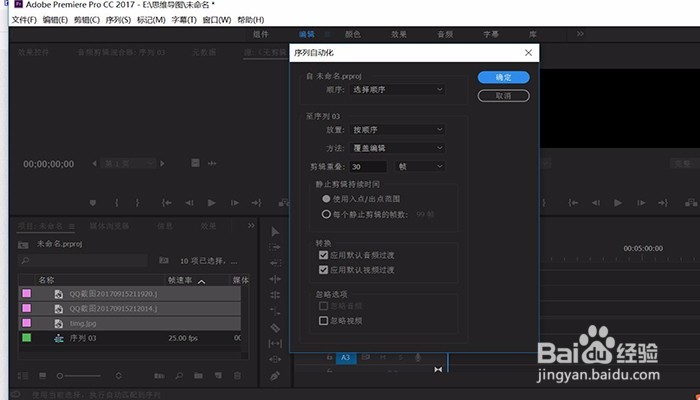The image size is (700, 400).
Task: Click the trash Clear icon
Action: (x=238, y=376)
